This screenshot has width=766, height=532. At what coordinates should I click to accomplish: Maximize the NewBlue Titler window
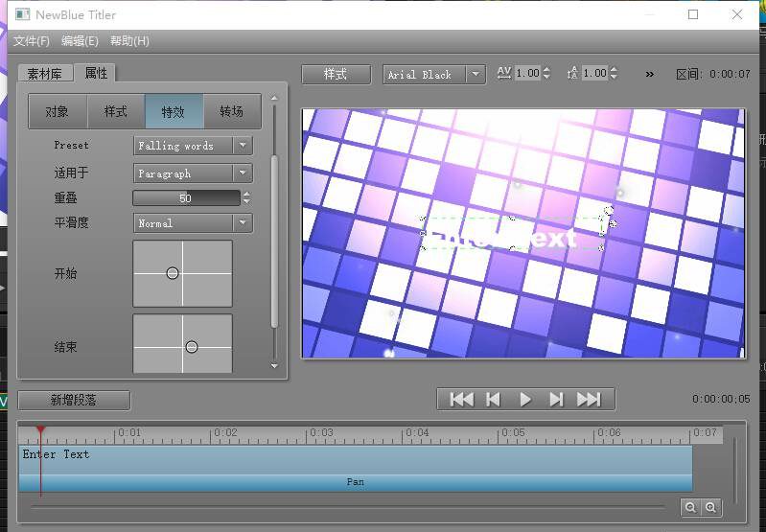693,14
